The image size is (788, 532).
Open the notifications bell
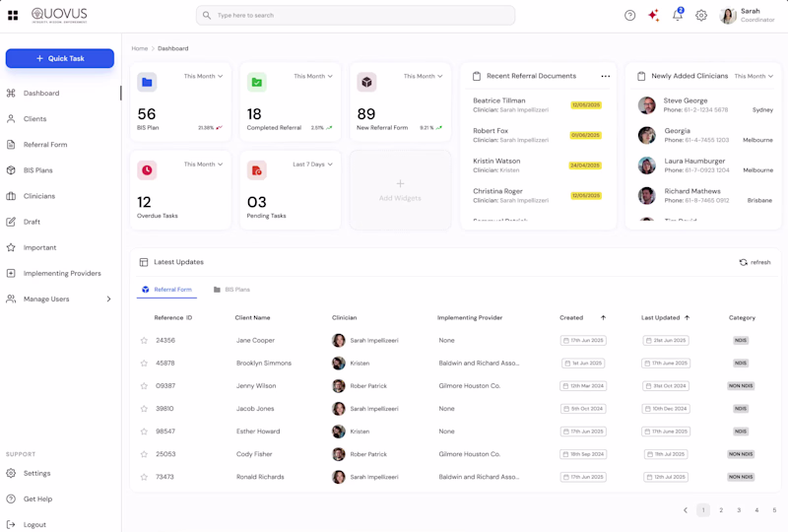pos(678,15)
